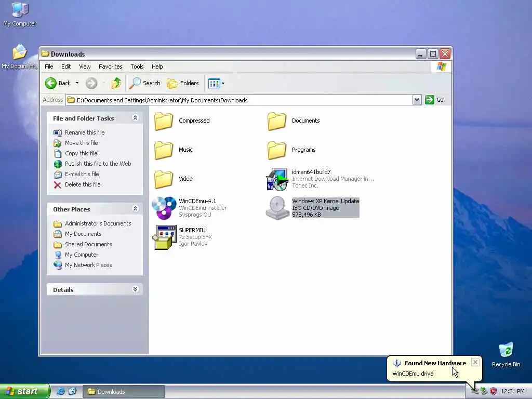The width and height of the screenshot is (532, 399).
Task: Click the Forward arrow icon
Action: (91, 83)
